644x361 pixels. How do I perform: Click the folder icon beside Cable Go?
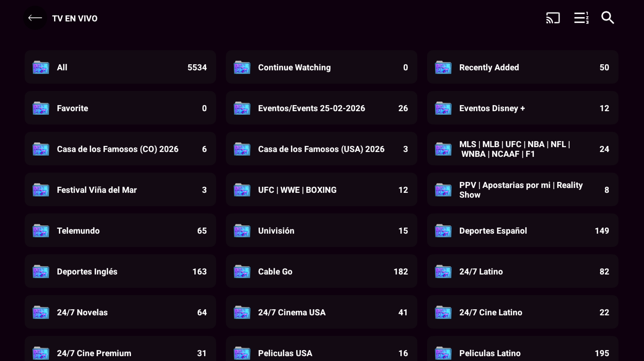pos(242,272)
